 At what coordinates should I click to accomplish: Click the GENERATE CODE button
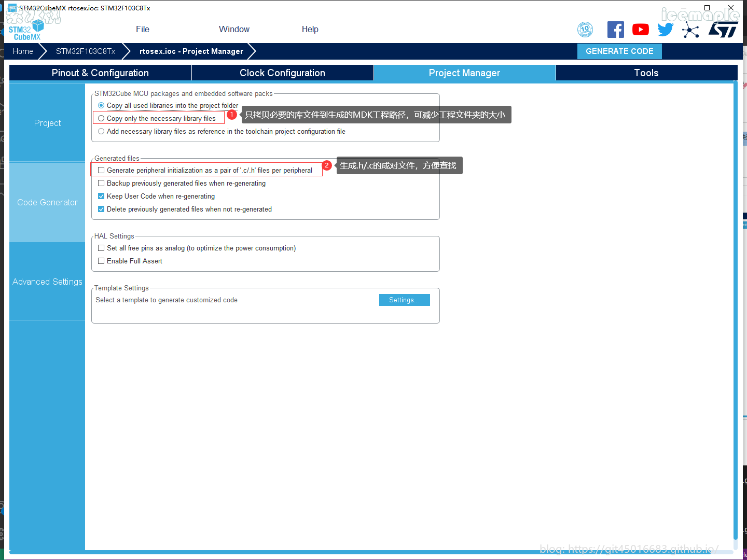click(619, 51)
